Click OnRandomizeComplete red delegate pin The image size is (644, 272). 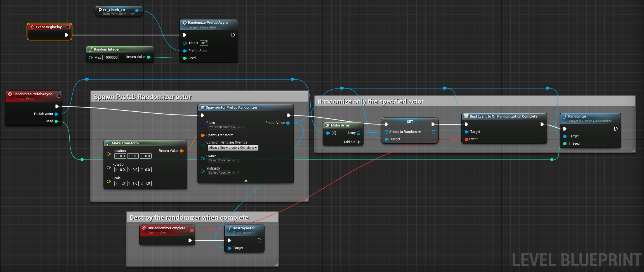[192, 230]
